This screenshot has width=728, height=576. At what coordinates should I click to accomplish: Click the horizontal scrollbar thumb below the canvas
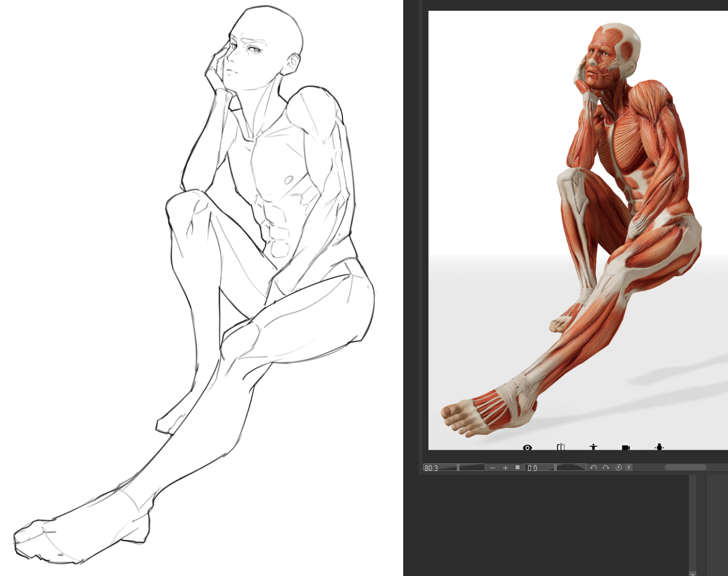point(685,467)
